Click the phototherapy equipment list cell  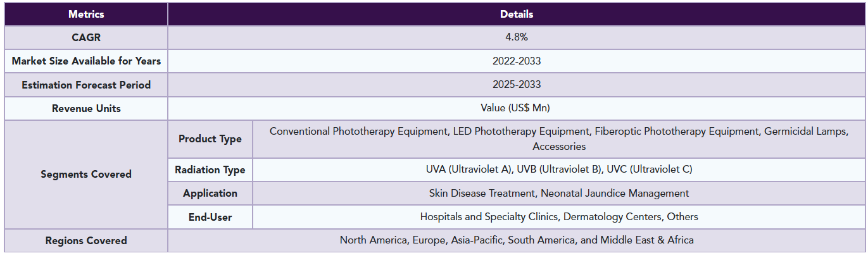[559, 139]
